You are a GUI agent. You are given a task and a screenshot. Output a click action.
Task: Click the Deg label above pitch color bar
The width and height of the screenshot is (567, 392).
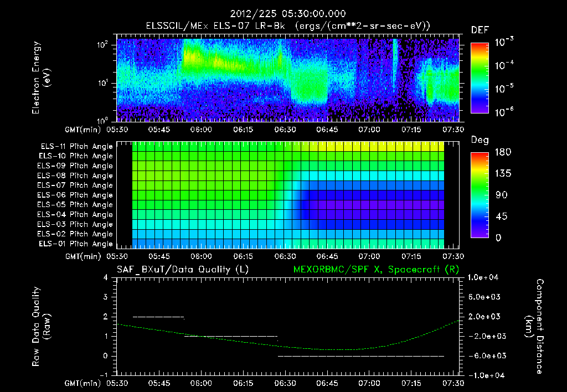pyautogui.click(x=480, y=140)
